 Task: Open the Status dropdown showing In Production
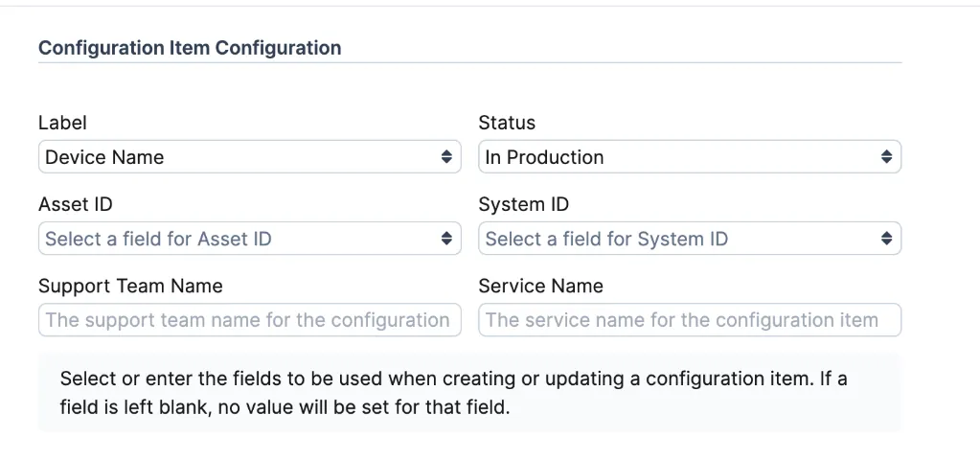680,157
